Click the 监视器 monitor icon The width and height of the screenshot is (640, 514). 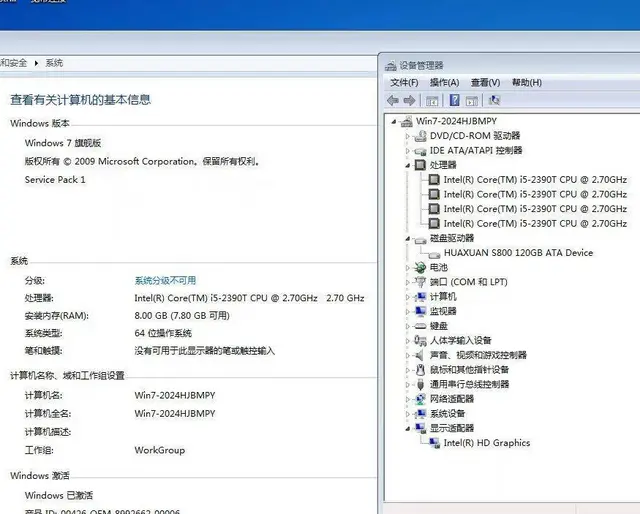pyautogui.click(x=420, y=311)
